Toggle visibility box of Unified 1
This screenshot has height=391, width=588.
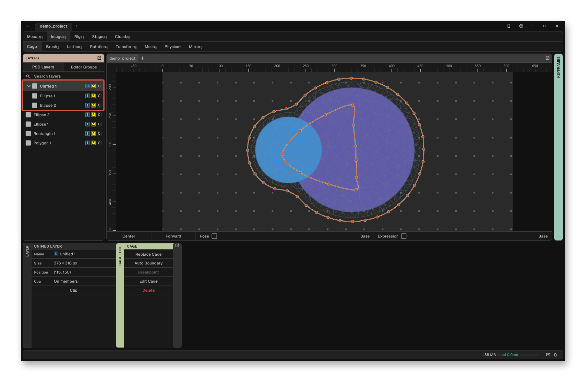(35, 86)
